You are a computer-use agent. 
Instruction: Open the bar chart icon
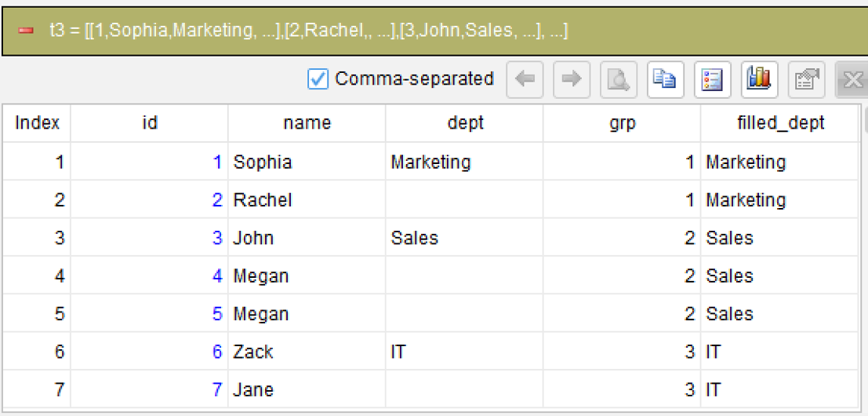(x=759, y=79)
